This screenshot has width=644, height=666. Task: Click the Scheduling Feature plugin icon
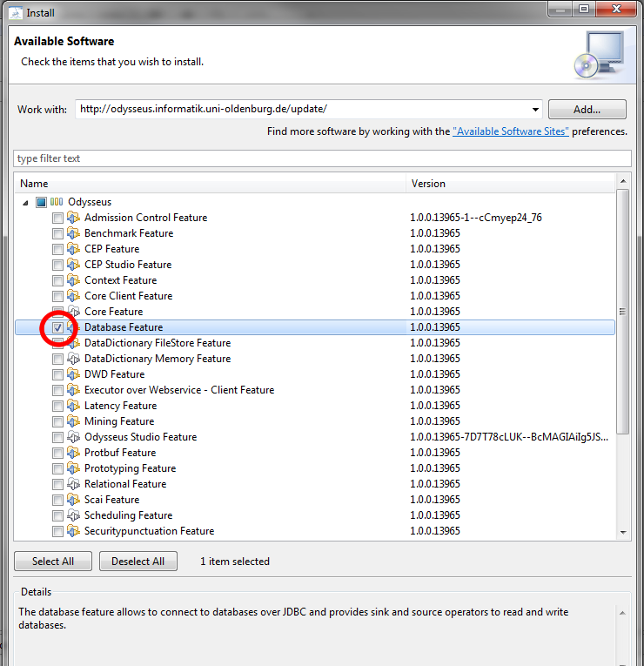tap(73, 515)
